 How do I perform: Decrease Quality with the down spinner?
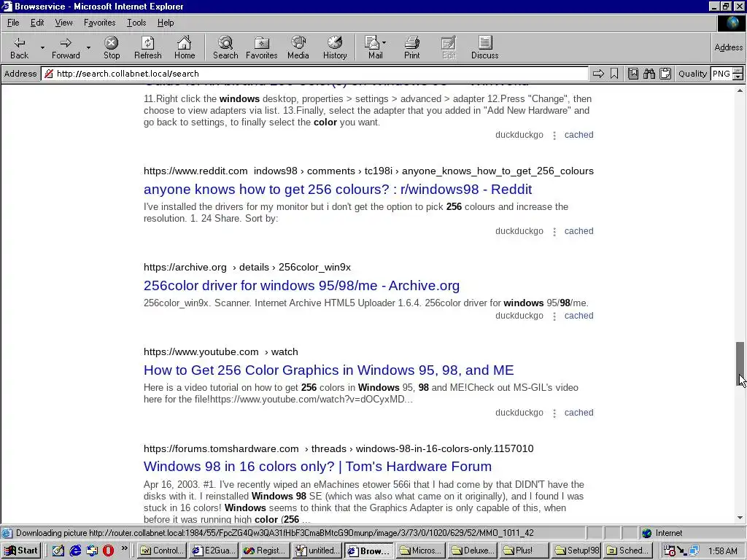(738, 77)
